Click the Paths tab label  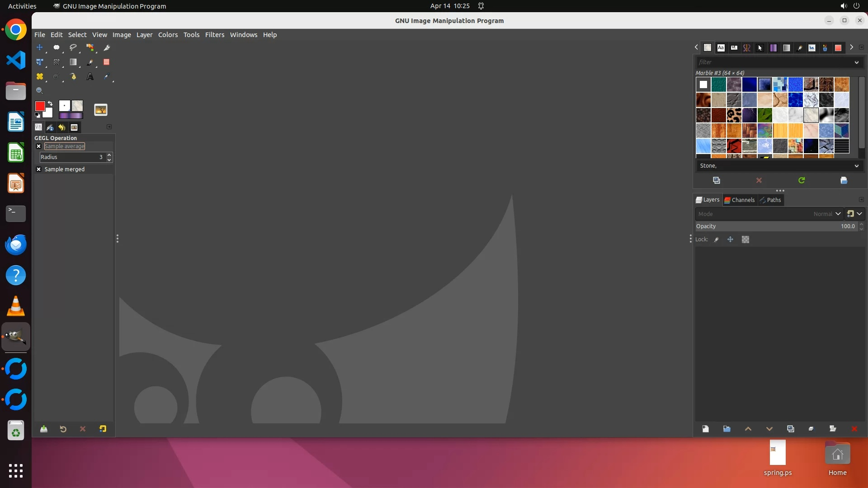tap(774, 200)
